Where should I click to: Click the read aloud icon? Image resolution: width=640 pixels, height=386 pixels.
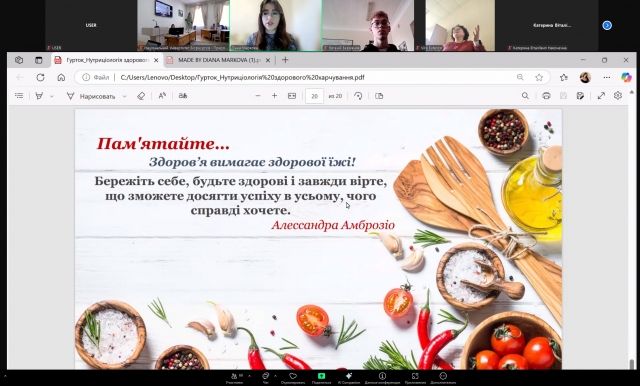(162, 96)
